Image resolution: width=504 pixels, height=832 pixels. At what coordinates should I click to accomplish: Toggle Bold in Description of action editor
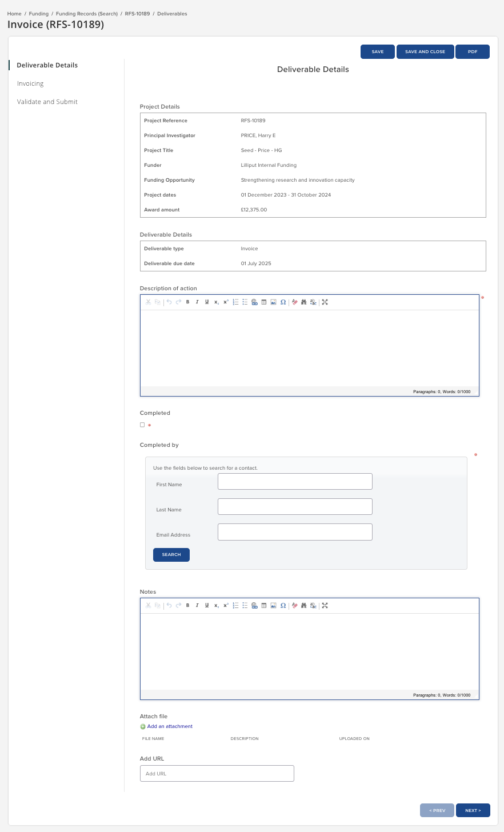(188, 302)
